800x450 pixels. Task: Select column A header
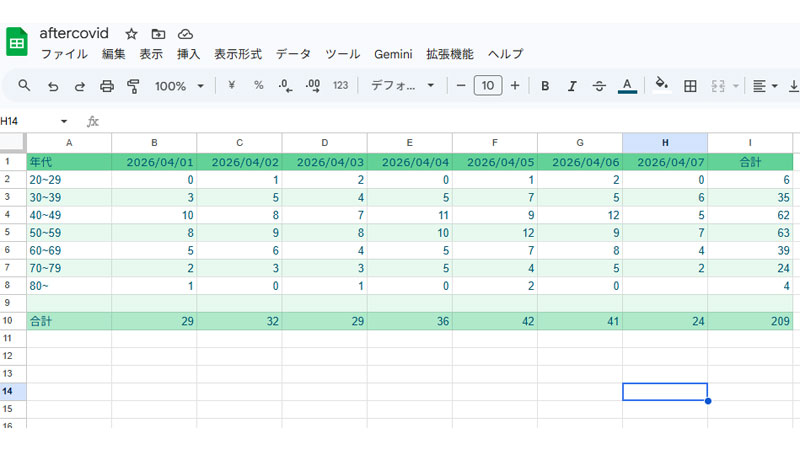tap(69, 143)
